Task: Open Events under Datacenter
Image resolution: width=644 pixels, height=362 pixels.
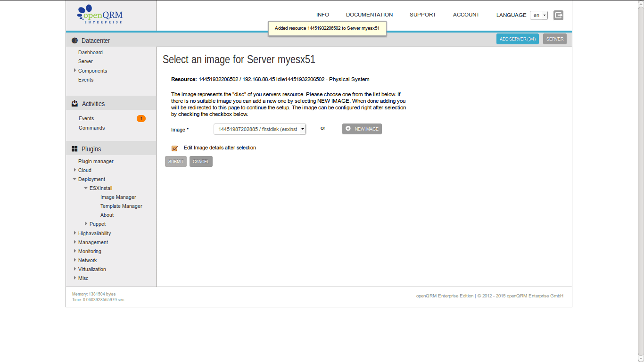Action: 86,80
